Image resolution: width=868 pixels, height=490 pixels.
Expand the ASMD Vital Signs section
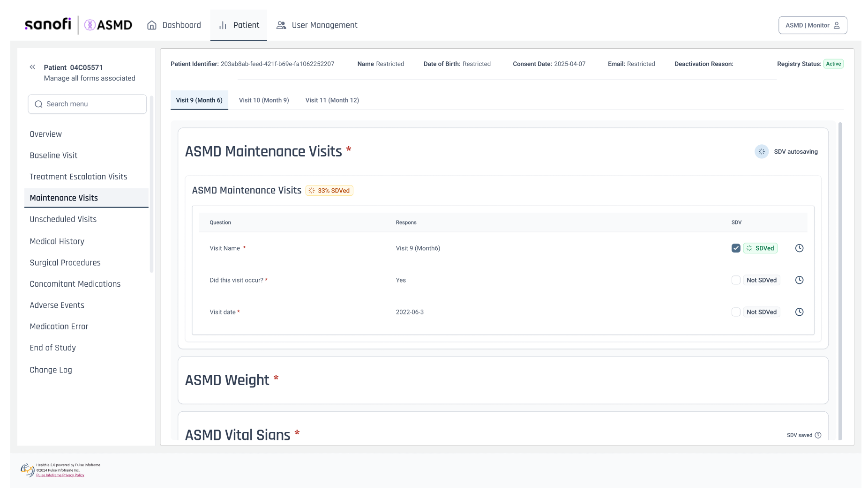pos(503,427)
